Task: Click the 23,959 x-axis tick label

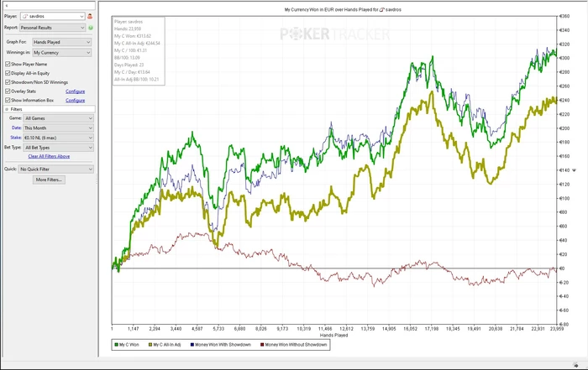Action: [557, 329]
